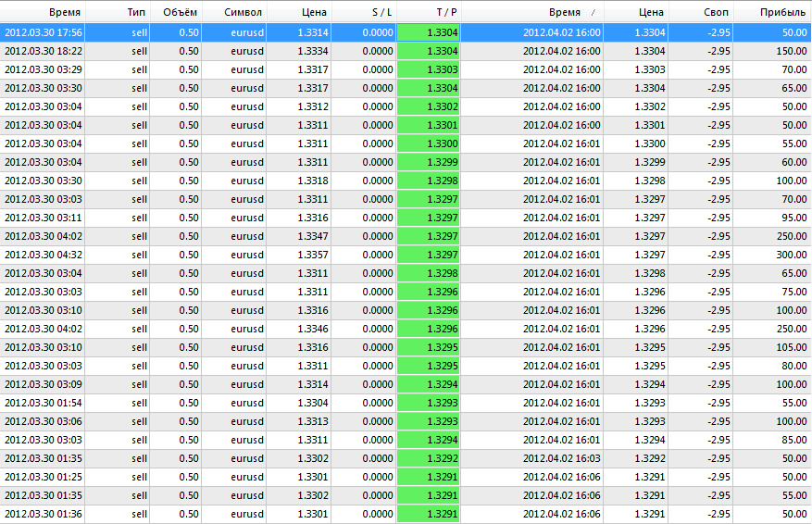Select the trade opened 2012.03.30 01:54
Image resolution: width=812 pixels, height=524 pixels.
pyautogui.click(x=406, y=403)
